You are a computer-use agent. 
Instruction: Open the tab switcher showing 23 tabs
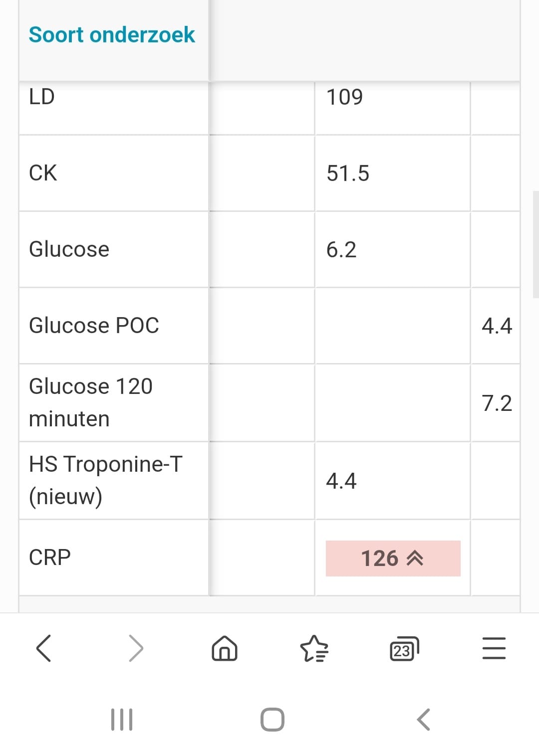click(x=404, y=649)
